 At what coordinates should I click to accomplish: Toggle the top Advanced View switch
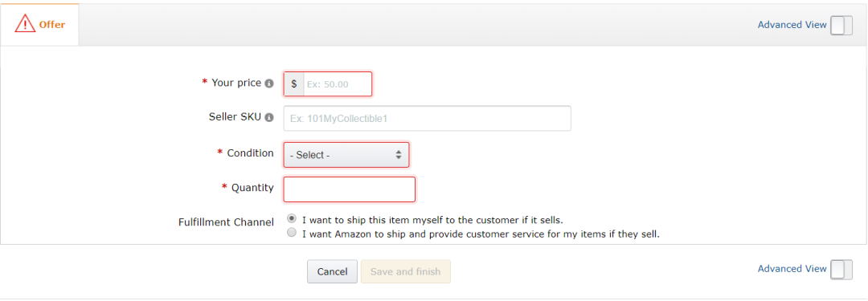click(x=841, y=26)
